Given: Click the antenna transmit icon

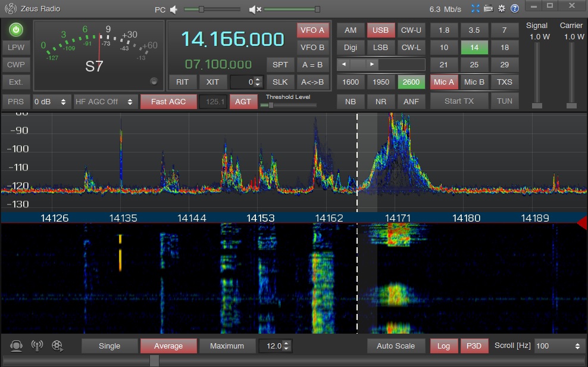Looking at the screenshot, I should (37, 346).
